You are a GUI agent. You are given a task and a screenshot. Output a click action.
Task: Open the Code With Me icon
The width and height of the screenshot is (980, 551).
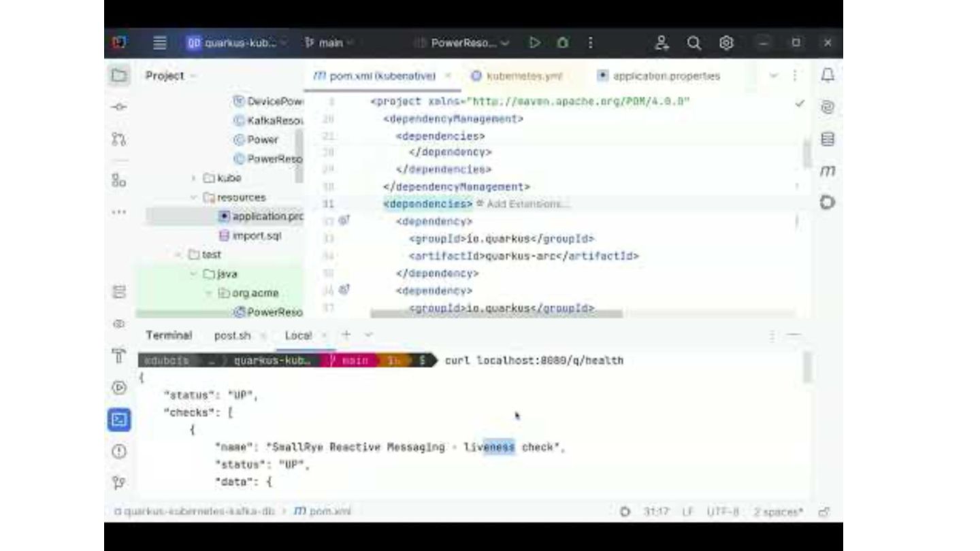coord(661,43)
